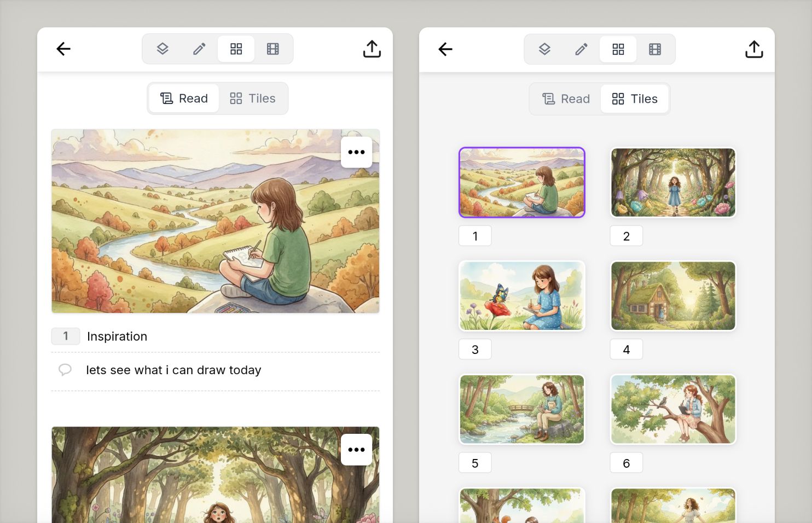Click the Inspiration scene title
812x523 pixels.
(117, 336)
